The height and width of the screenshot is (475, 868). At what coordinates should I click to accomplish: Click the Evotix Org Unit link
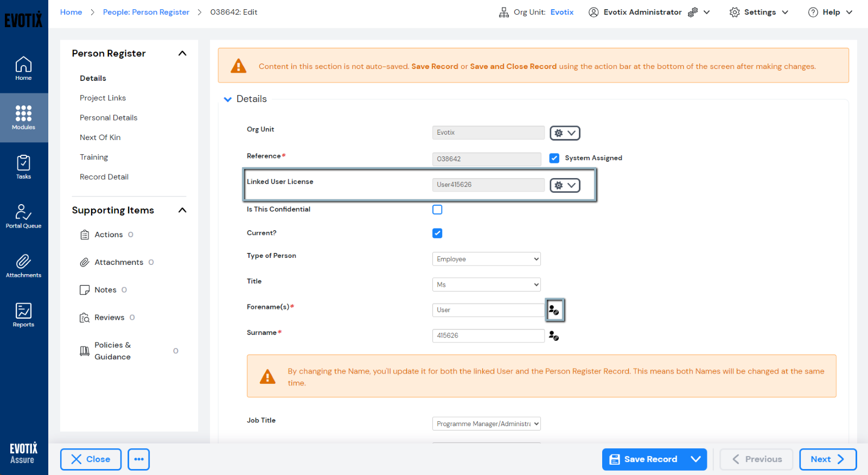(x=561, y=12)
